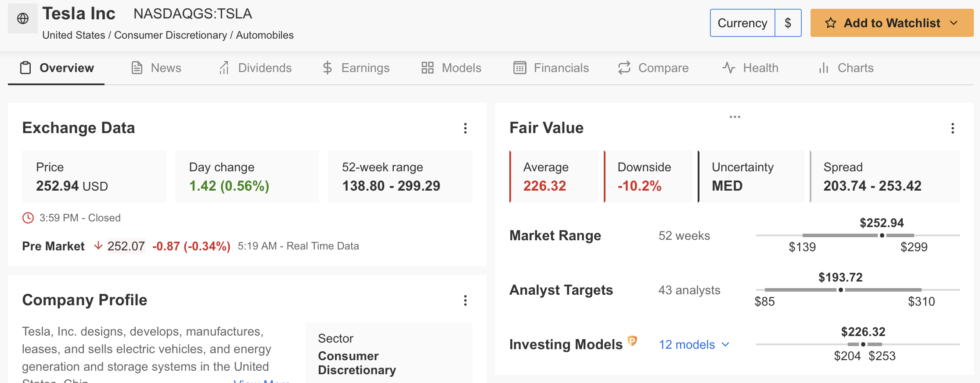Image resolution: width=980 pixels, height=383 pixels.
Task: Open Fair Value three-dot menu
Action: click(x=953, y=128)
